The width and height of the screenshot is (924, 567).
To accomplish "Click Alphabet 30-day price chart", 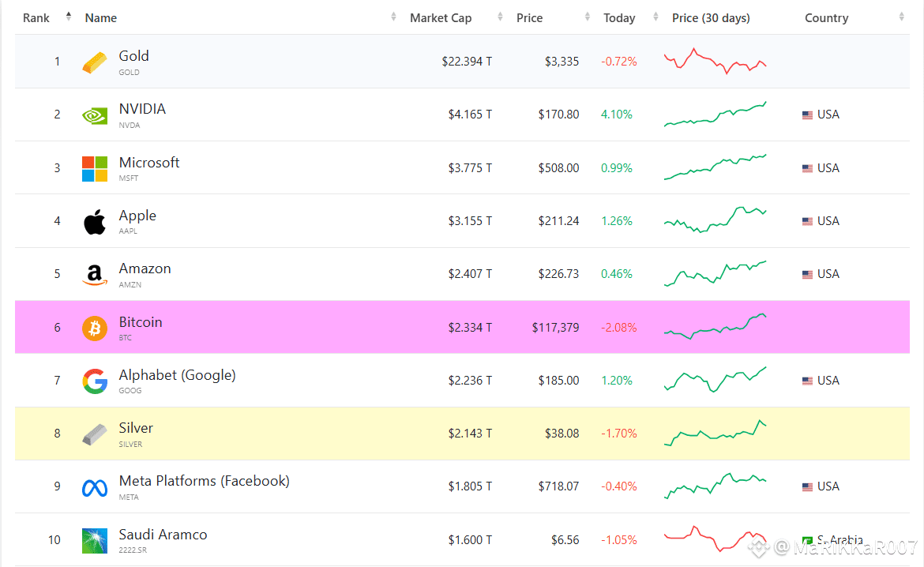I will [x=715, y=380].
